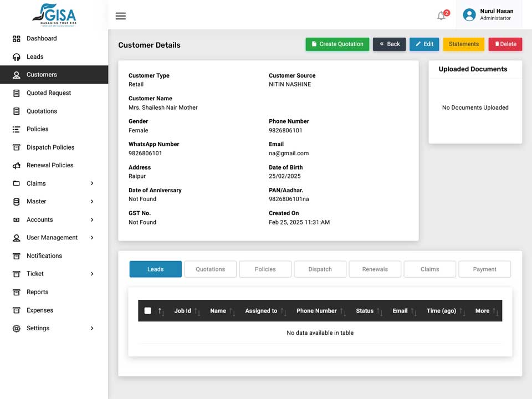Click the Renewal Policies megaphone icon
532x399 pixels.
coord(16,166)
